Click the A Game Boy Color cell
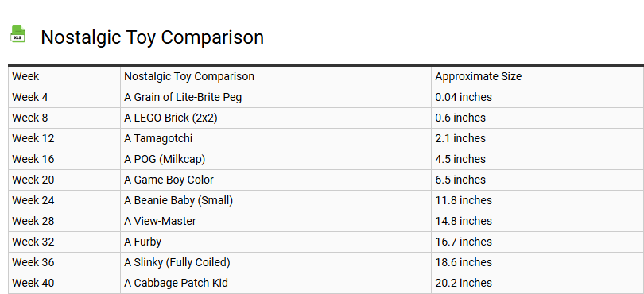This screenshot has width=644, height=294. 276,180
